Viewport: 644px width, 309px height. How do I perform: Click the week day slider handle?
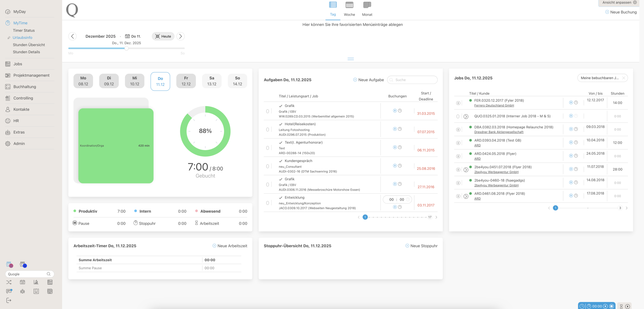click(x=127, y=48)
